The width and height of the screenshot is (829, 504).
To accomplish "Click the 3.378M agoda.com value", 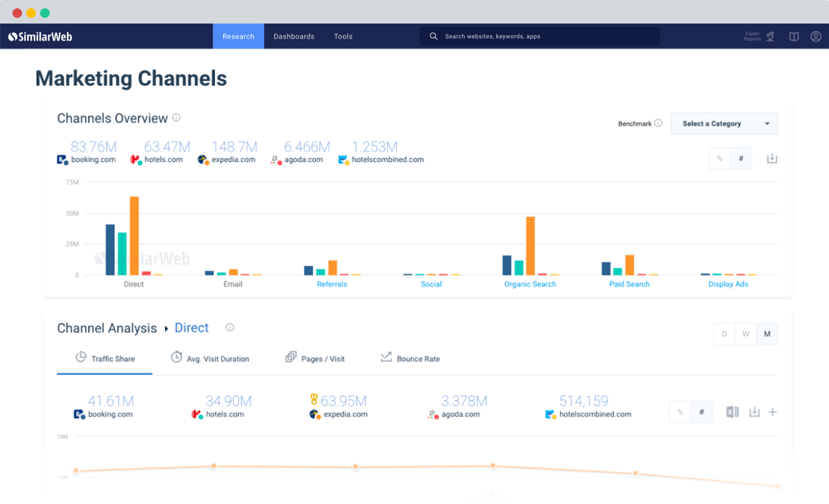I will (x=464, y=401).
